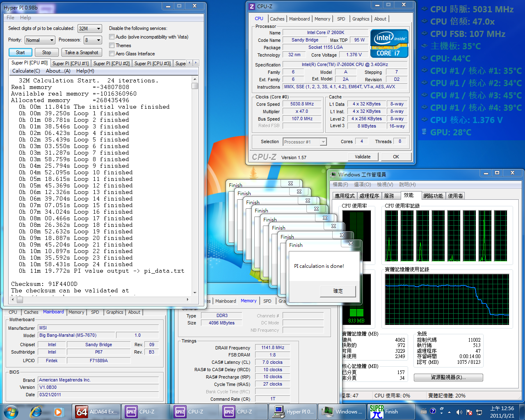The width and height of the screenshot is (525, 420).
Task: Switch to 處理程序 tab in Task Manager
Action: point(369,196)
